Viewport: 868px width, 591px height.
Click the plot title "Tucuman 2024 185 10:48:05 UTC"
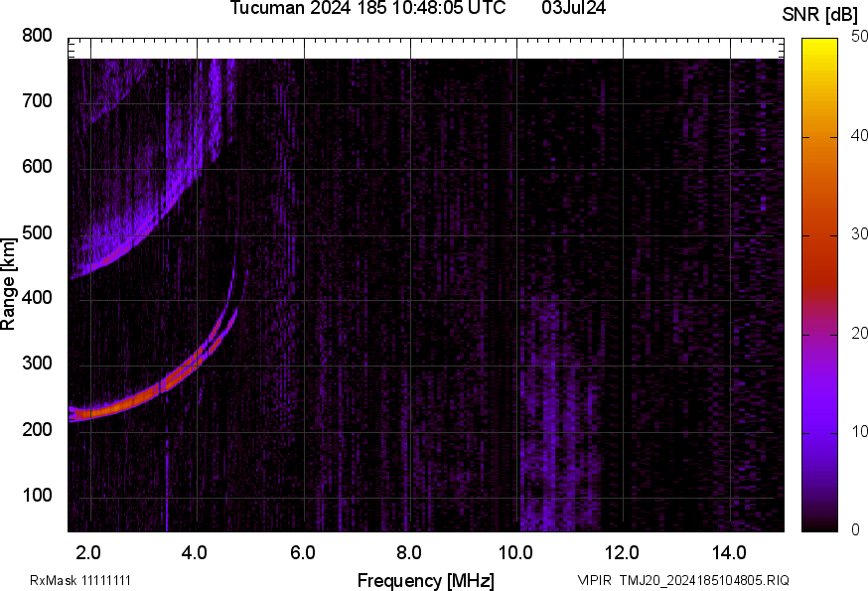[367, 8]
